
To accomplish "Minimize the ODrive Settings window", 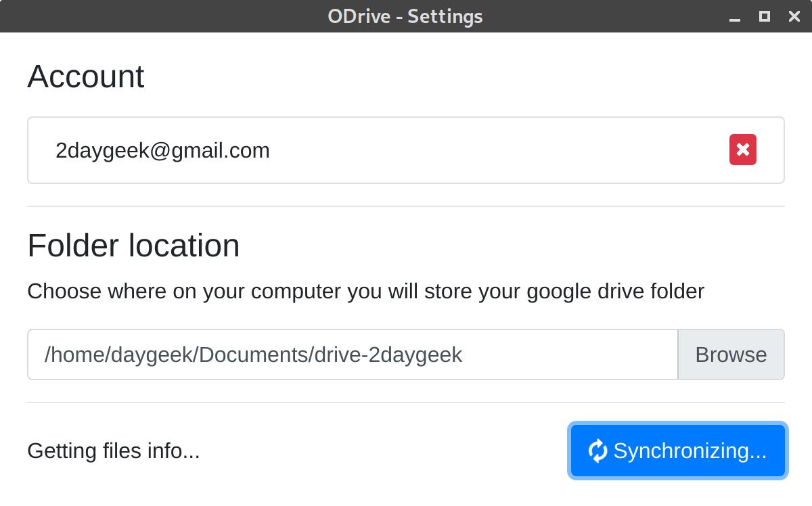I will pos(734,16).
